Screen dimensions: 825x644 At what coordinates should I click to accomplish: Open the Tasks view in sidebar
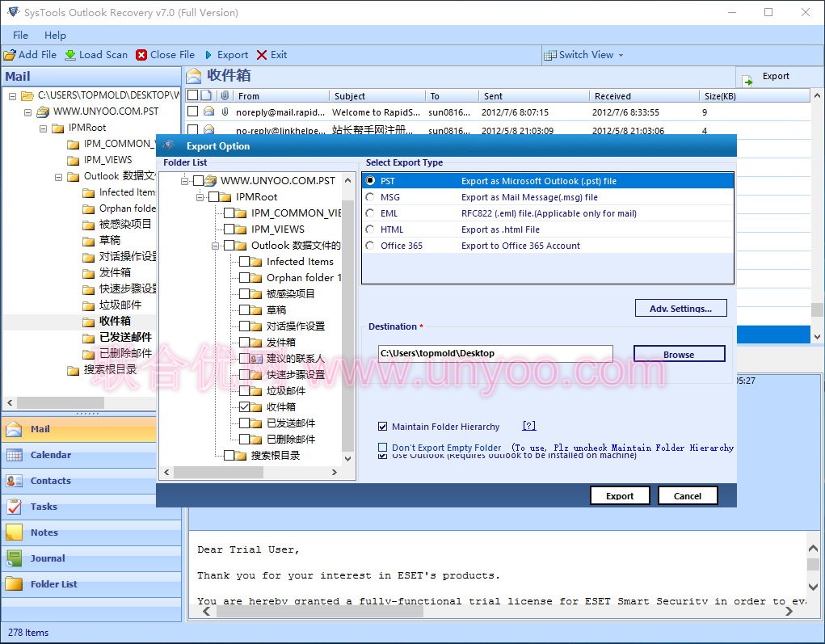coord(44,507)
